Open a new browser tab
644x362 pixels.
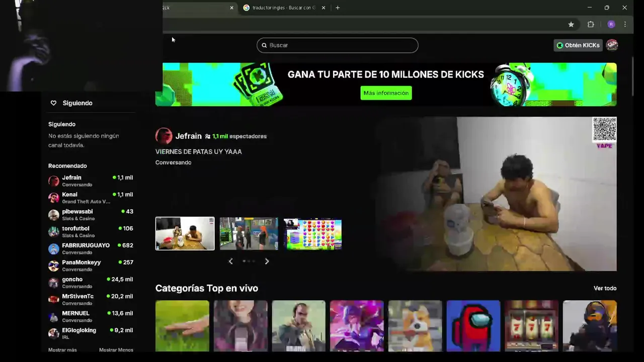(x=338, y=8)
